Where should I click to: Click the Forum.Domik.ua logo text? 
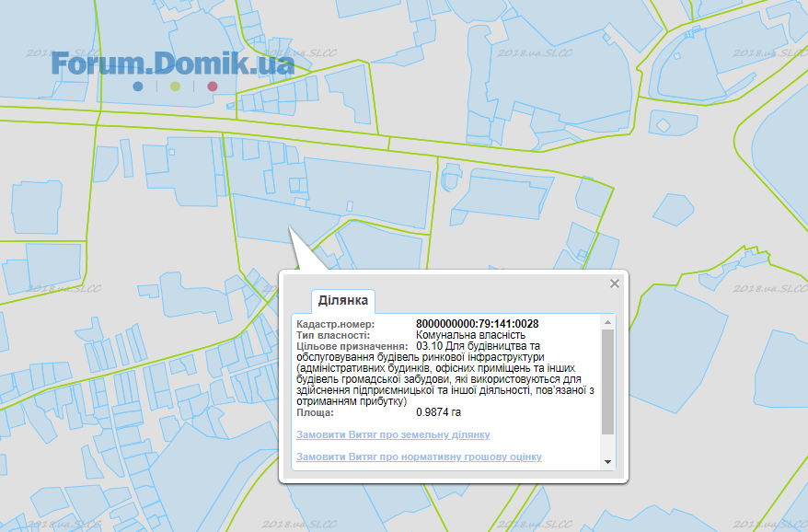coord(173,64)
